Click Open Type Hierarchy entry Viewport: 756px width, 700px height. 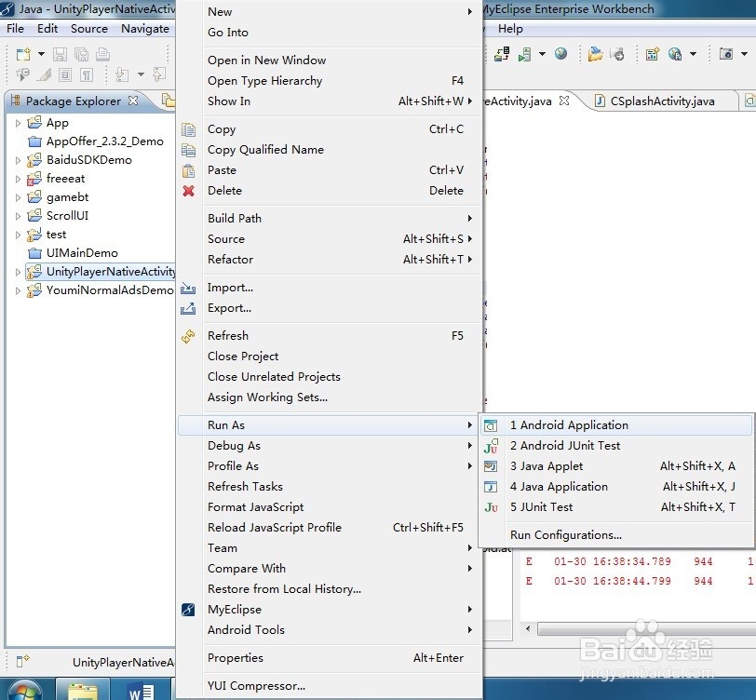tap(331, 81)
